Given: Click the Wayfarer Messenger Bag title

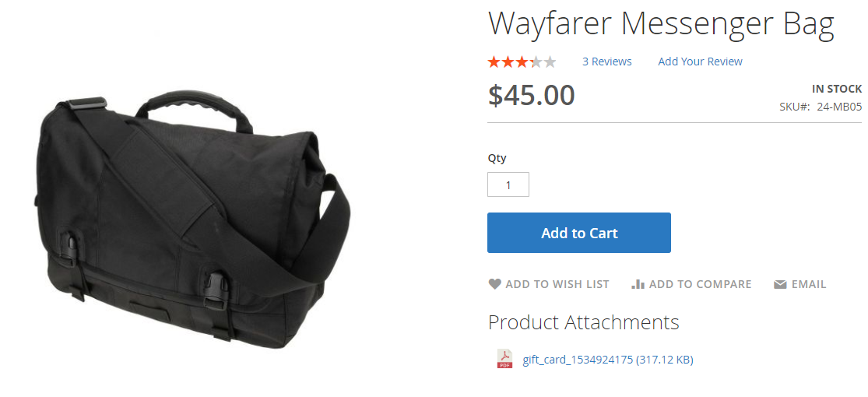Looking at the screenshot, I should [661, 25].
